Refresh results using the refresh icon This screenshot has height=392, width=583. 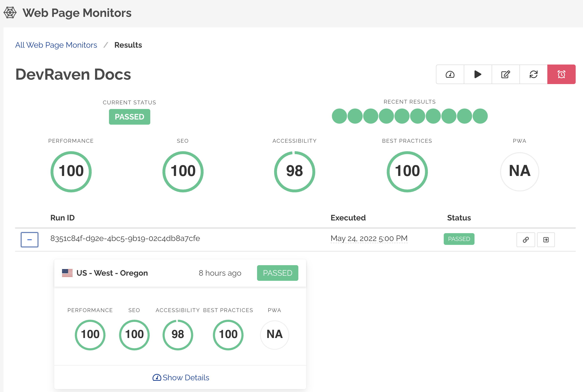pyautogui.click(x=533, y=74)
